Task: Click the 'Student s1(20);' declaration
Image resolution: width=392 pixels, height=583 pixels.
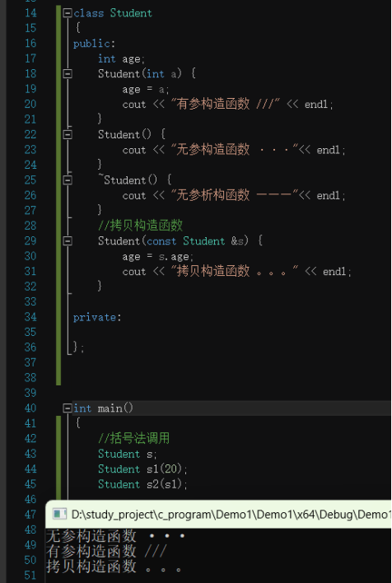Action: point(142,469)
